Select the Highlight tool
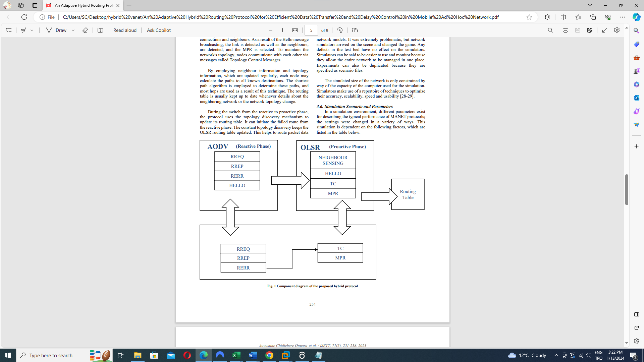Viewport: 644px width, 362px height. [x=23, y=30]
